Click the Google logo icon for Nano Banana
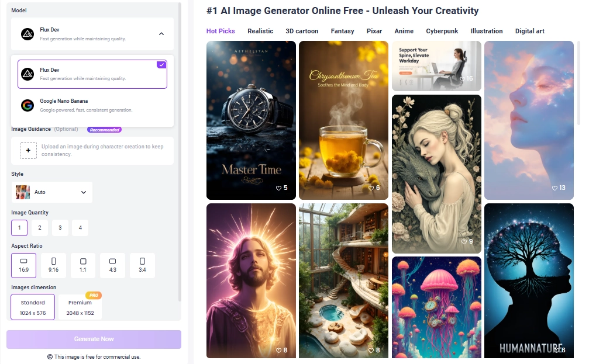The height and width of the screenshot is (364, 589). click(x=27, y=106)
